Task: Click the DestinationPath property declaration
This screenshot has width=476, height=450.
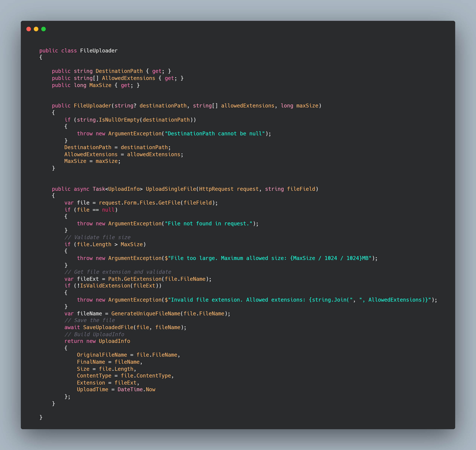Action: 119,71
